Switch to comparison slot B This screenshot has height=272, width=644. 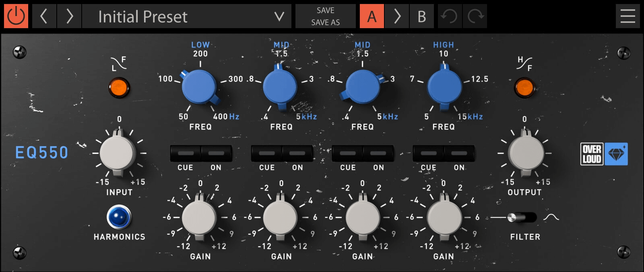[422, 16]
